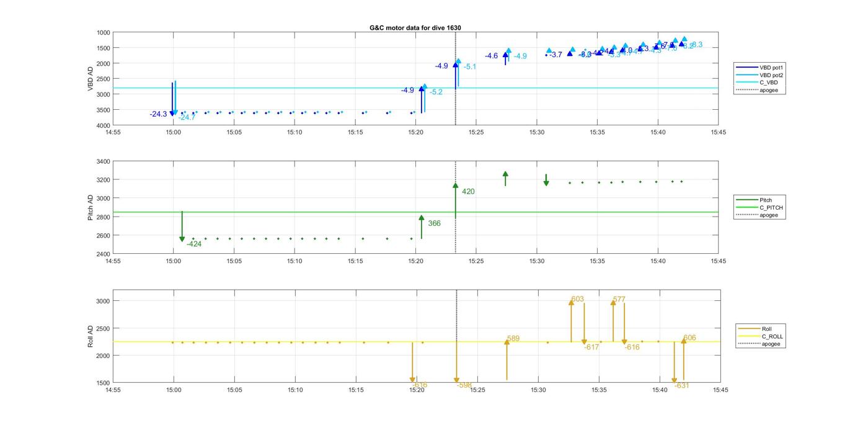868x430 pixels.
Task: Click the "-598" roll data label
Action: click(464, 385)
